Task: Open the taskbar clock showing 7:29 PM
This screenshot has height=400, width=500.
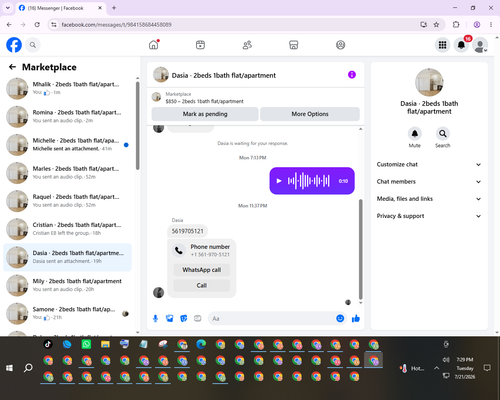Action: (465, 368)
